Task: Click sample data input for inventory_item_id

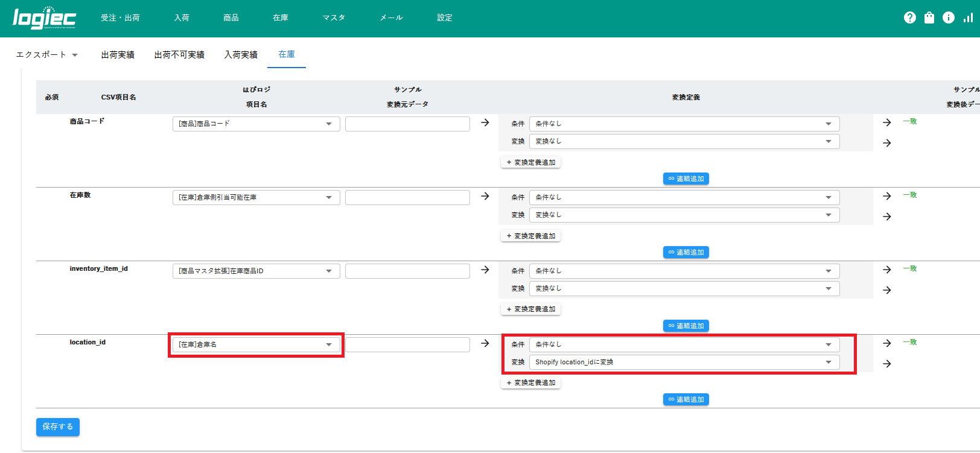Action: (x=407, y=271)
